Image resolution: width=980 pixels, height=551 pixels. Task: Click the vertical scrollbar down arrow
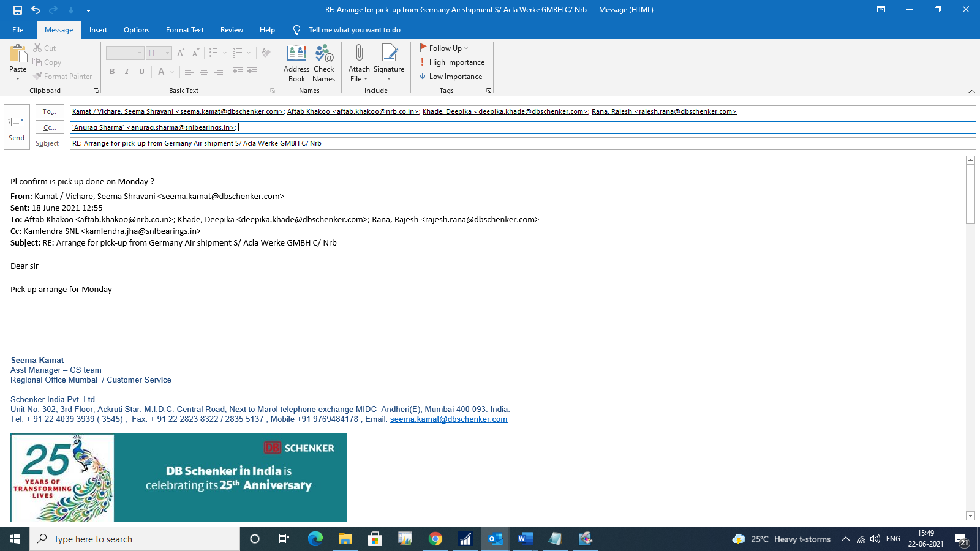pos(970,516)
